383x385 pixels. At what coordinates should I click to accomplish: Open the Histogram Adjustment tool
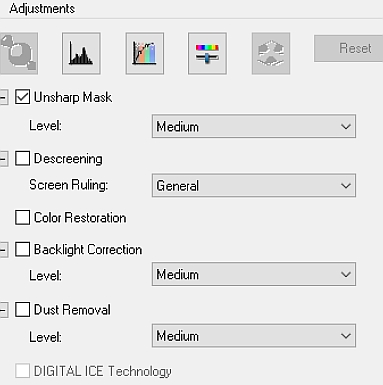click(x=81, y=53)
